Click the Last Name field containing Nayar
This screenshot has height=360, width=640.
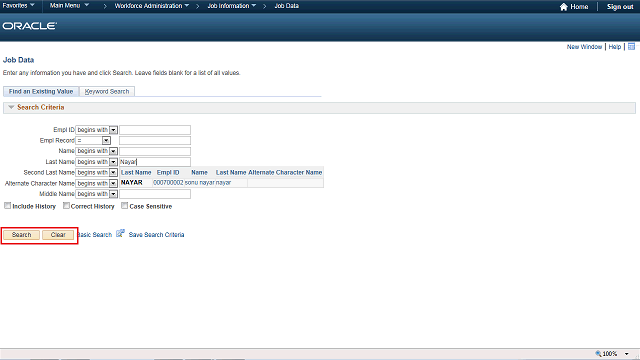click(x=155, y=162)
